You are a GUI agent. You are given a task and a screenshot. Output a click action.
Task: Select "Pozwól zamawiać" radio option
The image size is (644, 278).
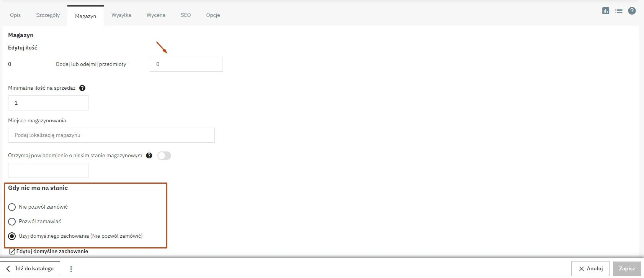[x=12, y=222]
